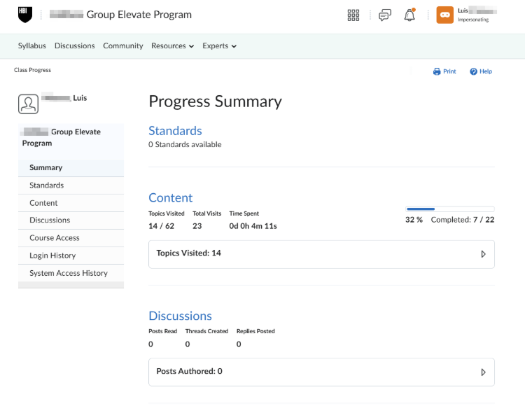Click the Time Spent value 0d 0h 4m 11s
The width and height of the screenshot is (525, 420).
point(253,226)
